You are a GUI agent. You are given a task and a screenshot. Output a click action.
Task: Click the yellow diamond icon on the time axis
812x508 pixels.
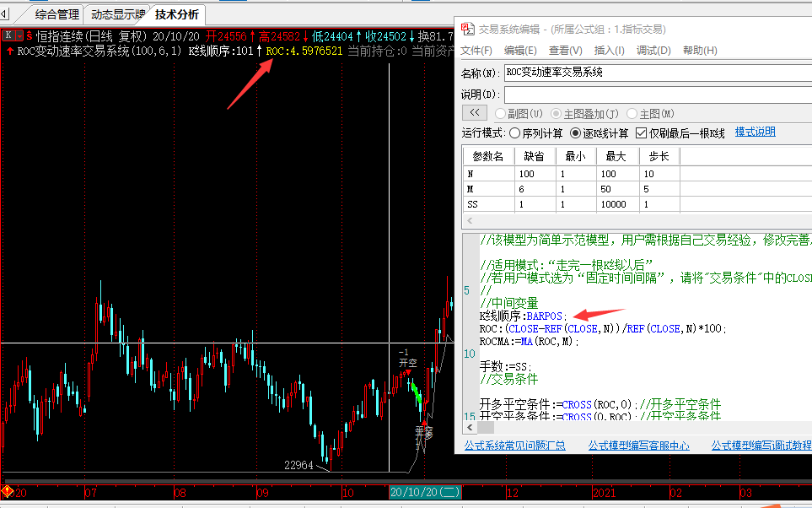tap(8, 491)
